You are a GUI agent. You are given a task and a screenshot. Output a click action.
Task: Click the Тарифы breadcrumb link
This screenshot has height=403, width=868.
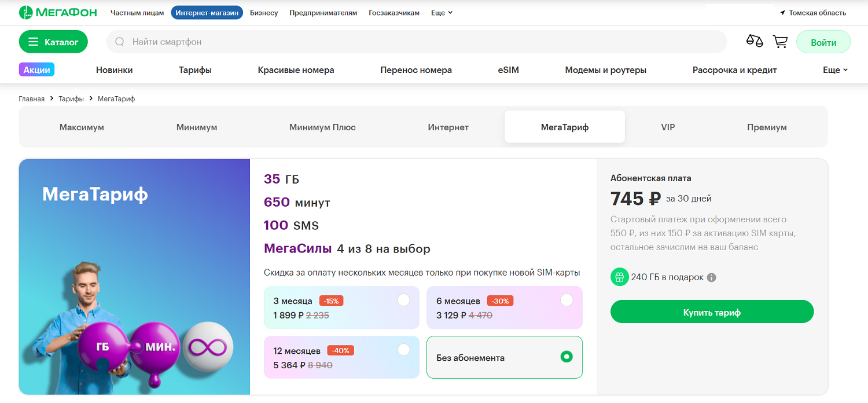click(71, 99)
